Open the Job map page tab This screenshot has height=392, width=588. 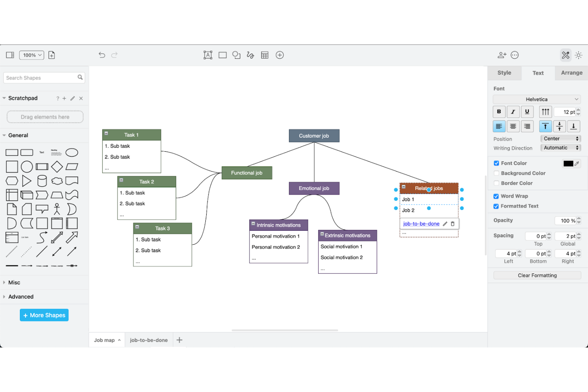[107, 340]
